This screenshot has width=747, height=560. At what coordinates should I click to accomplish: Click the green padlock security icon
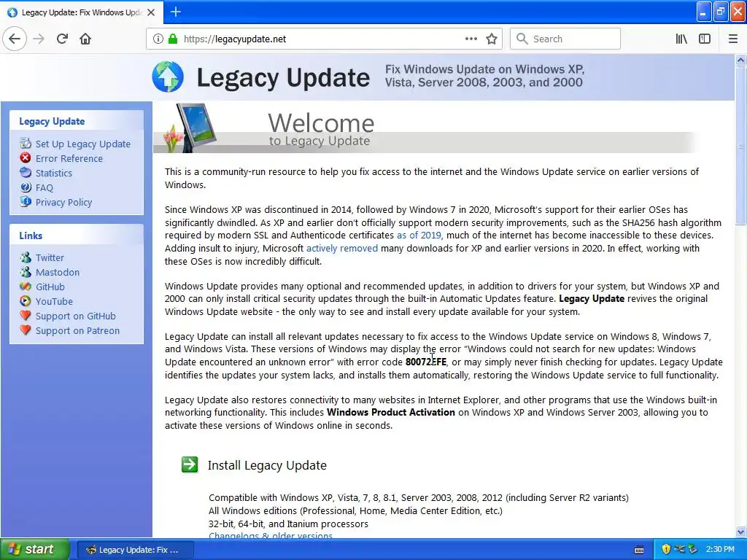172,39
